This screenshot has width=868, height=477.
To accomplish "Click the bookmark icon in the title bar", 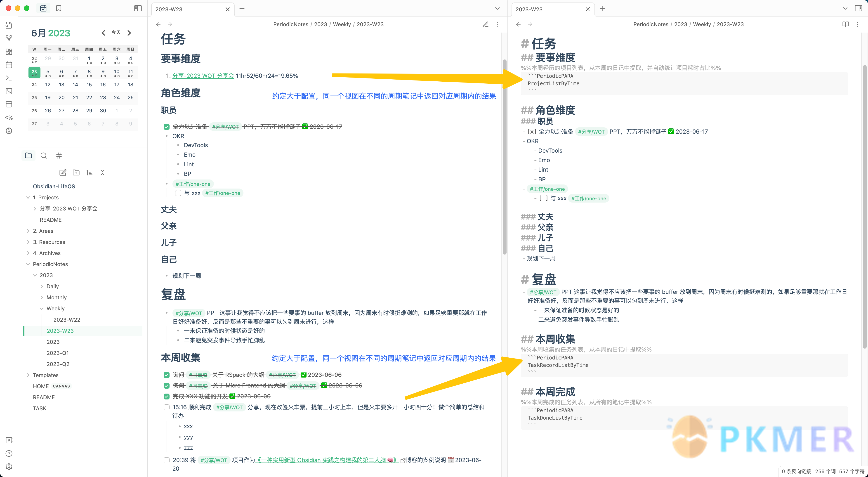I will [x=59, y=8].
